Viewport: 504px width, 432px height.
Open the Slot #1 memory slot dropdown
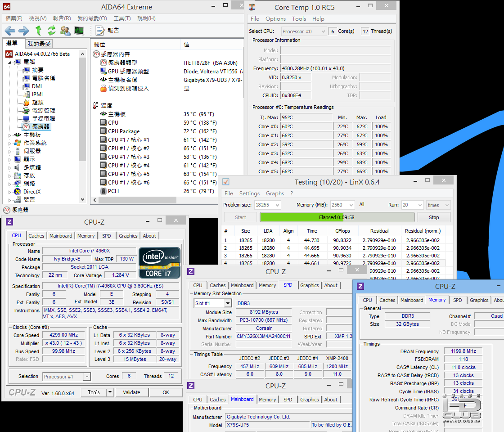(x=227, y=303)
